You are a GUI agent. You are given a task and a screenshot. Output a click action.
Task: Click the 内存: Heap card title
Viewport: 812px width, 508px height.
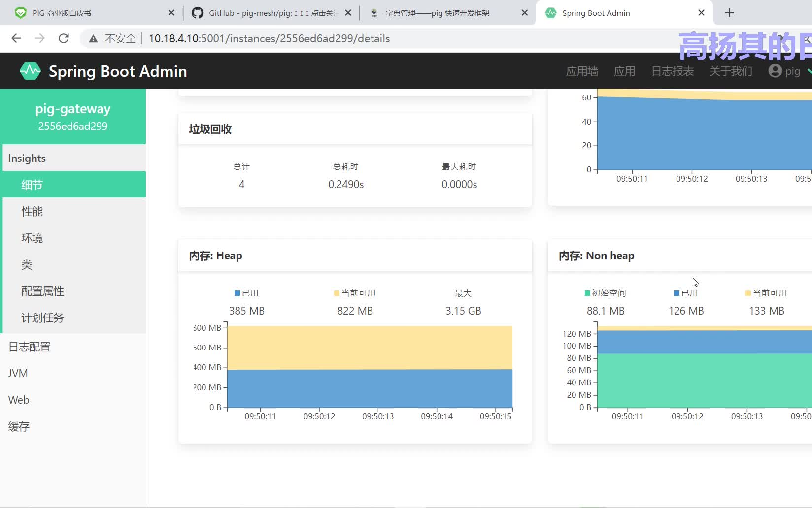(x=215, y=255)
